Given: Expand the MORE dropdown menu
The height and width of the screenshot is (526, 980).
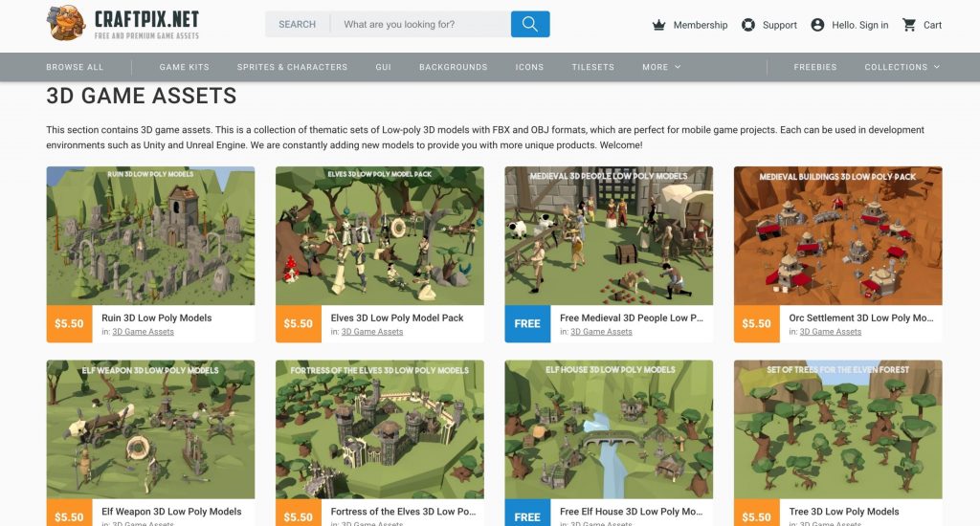Looking at the screenshot, I should (661, 67).
